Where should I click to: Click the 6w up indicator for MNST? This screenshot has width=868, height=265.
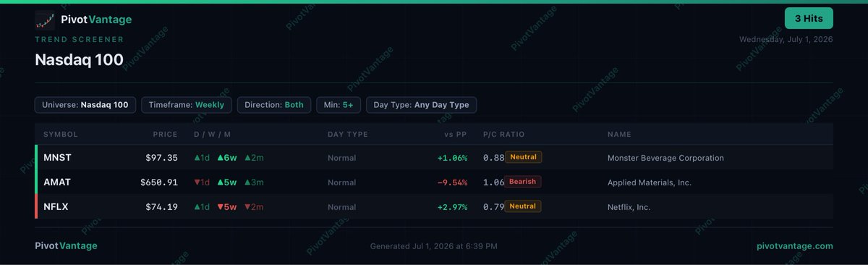coord(227,158)
